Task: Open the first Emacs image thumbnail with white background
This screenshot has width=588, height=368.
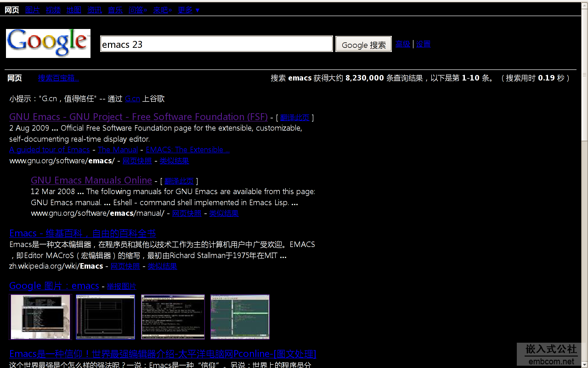Action: click(x=41, y=317)
